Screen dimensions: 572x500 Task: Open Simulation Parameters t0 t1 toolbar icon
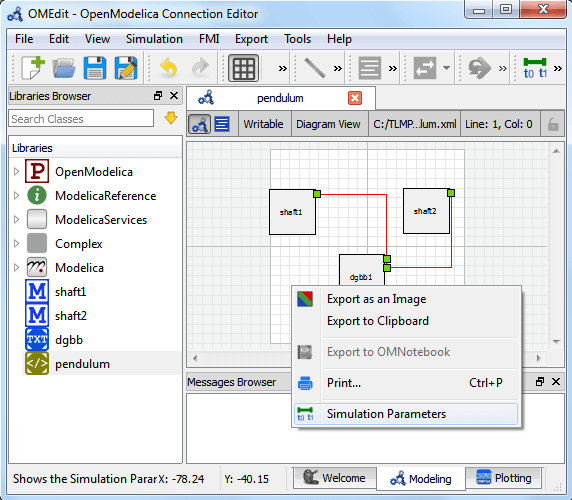pos(535,68)
